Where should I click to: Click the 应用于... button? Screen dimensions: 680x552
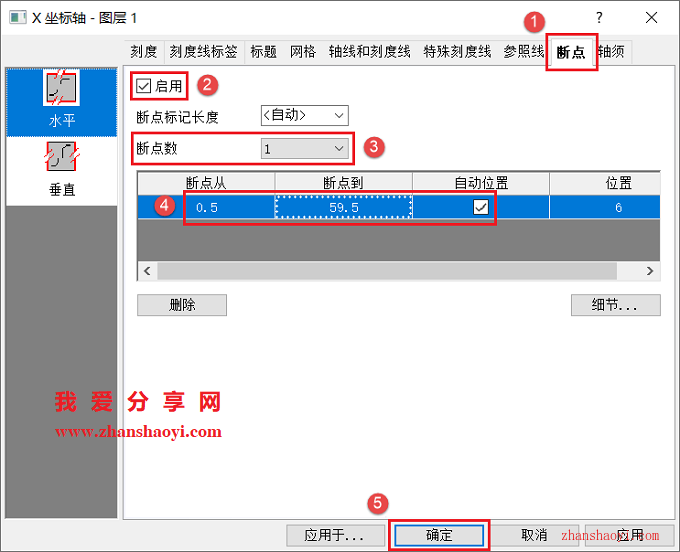click(335, 536)
